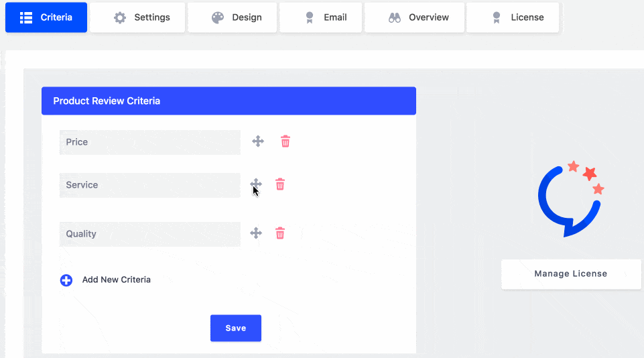
Task: Focus the Service criteria input field
Action: point(150,185)
